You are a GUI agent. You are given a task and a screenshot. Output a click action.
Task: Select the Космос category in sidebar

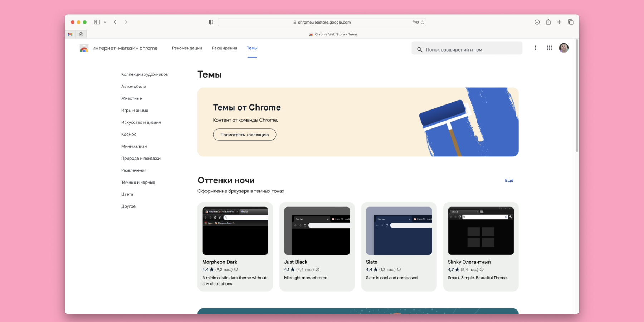pos(129,135)
